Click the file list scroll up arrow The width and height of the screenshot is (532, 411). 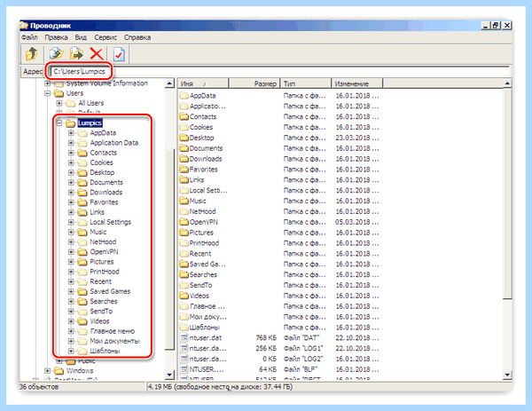pos(507,83)
